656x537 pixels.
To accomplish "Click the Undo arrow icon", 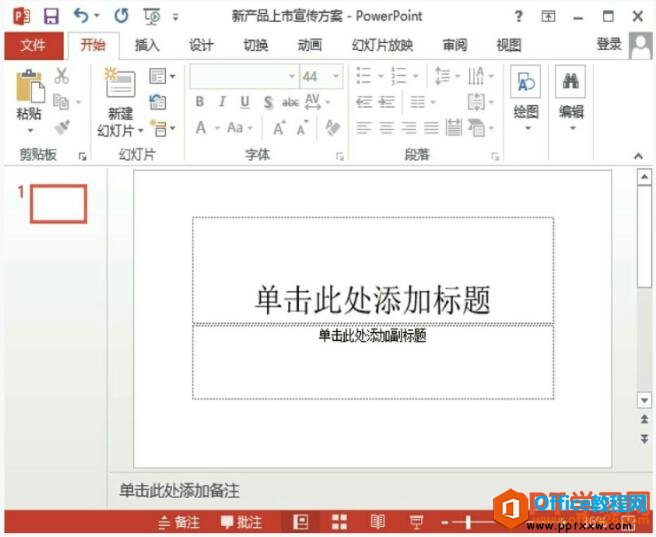I will 81,16.
